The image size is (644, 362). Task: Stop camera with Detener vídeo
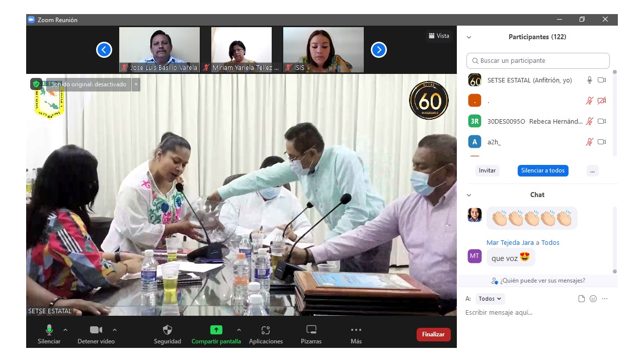click(x=96, y=330)
